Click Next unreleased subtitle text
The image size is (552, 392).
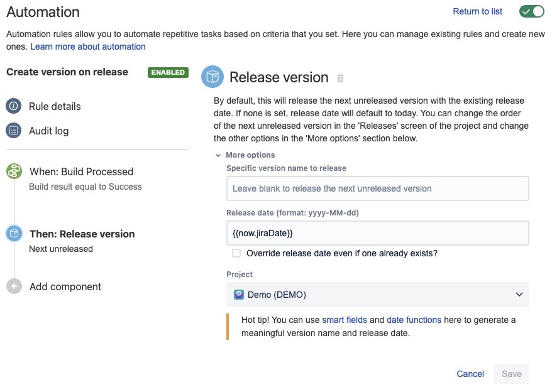61,249
